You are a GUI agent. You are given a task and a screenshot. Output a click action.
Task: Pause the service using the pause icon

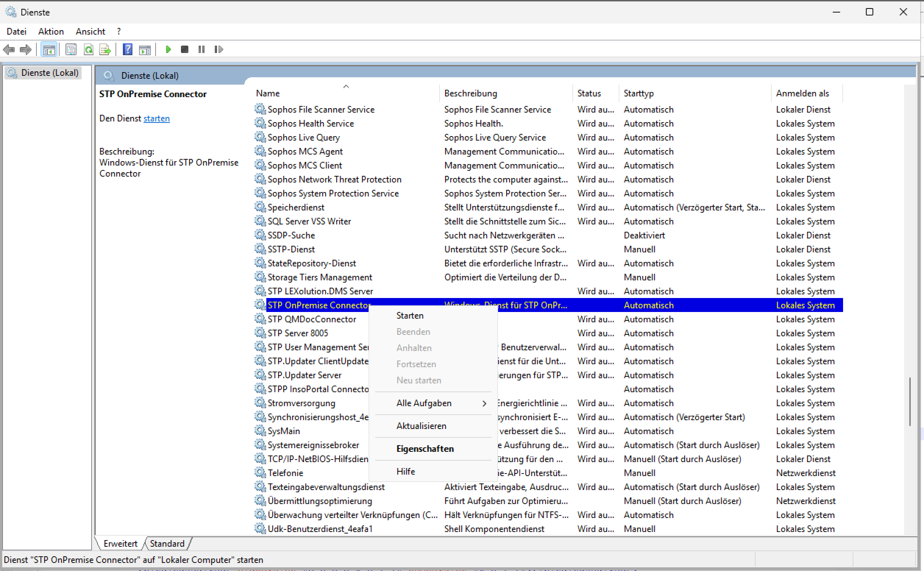point(201,49)
